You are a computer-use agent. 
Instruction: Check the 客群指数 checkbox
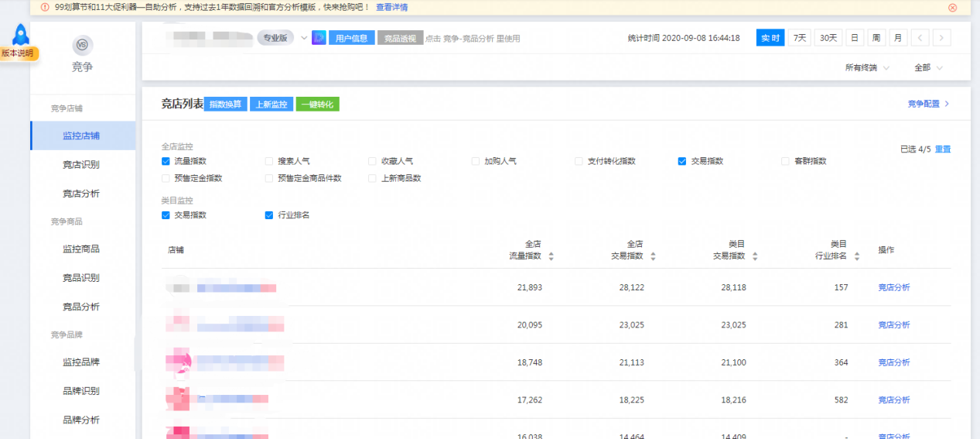[x=786, y=161]
